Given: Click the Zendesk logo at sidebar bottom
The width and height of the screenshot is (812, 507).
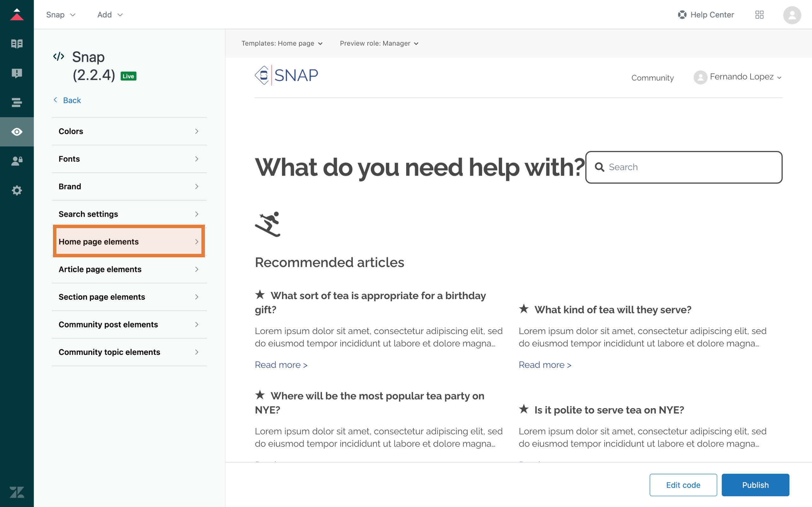Looking at the screenshot, I should click(x=17, y=492).
